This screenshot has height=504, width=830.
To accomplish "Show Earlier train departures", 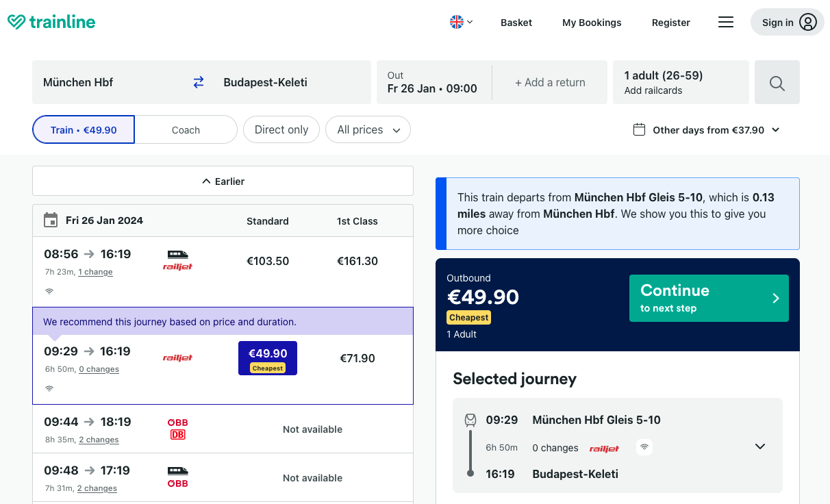I will click(223, 181).
